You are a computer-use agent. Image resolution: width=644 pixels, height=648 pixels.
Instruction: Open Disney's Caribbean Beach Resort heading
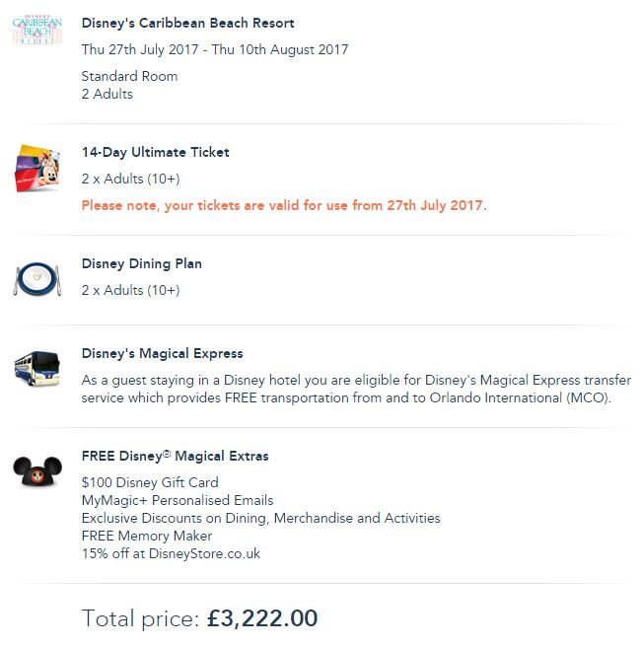tap(187, 23)
